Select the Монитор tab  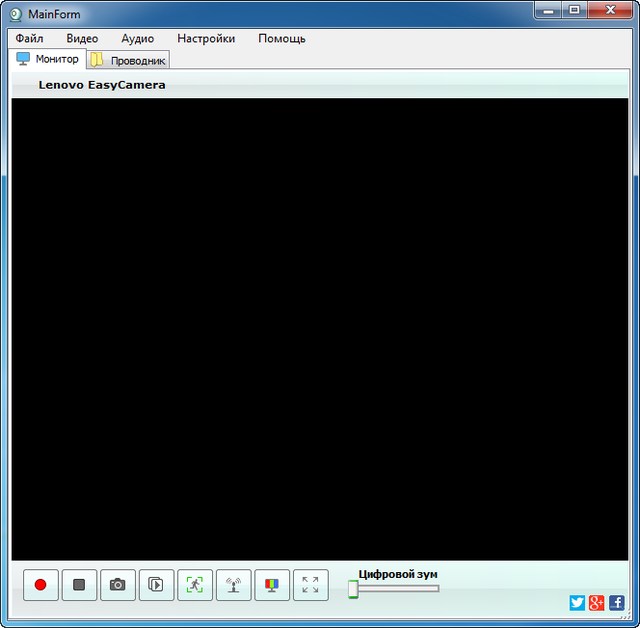(x=48, y=59)
